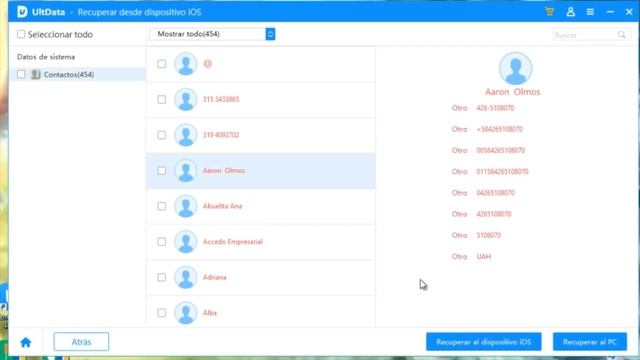The width and height of the screenshot is (640, 360).
Task: Click large profile avatar in details
Action: click(515, 68)
